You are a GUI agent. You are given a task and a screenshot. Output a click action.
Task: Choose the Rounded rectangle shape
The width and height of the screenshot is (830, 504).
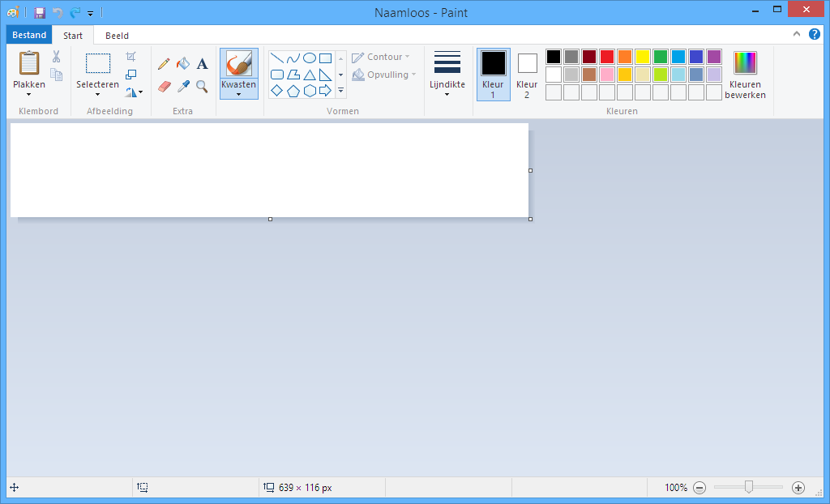(x=277, y=75)
